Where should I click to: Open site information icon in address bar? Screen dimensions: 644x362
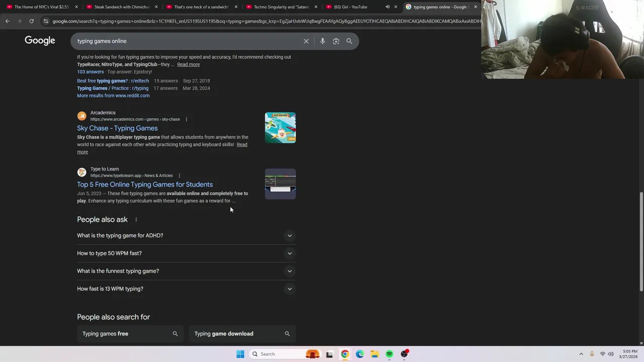pyautogui.click(x=46, y=21)
